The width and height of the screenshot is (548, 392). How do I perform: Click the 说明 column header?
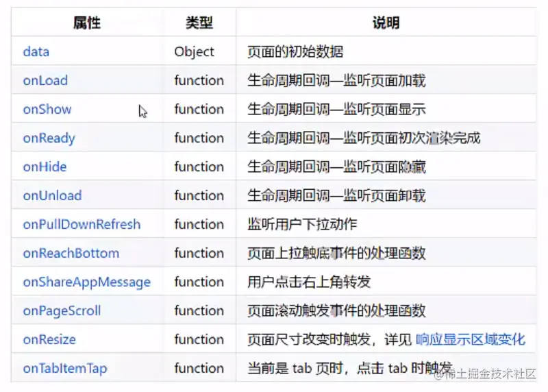[x=386, y=23]
